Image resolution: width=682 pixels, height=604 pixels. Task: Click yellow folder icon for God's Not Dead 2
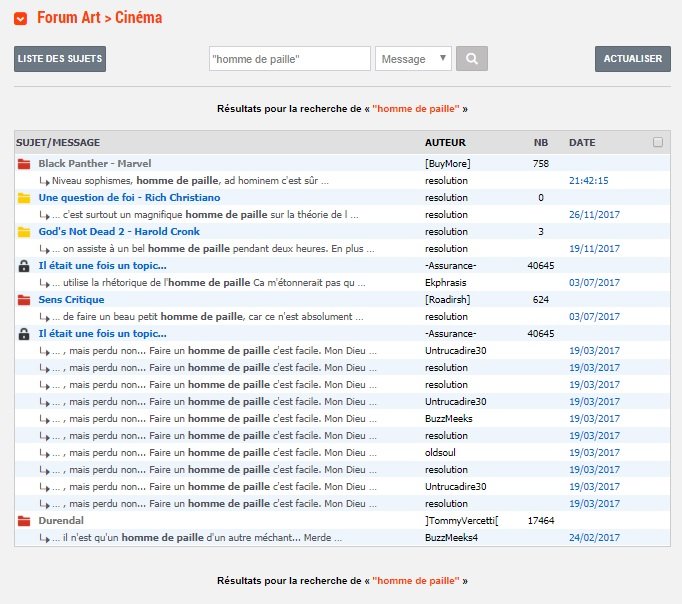coord(24,232)
